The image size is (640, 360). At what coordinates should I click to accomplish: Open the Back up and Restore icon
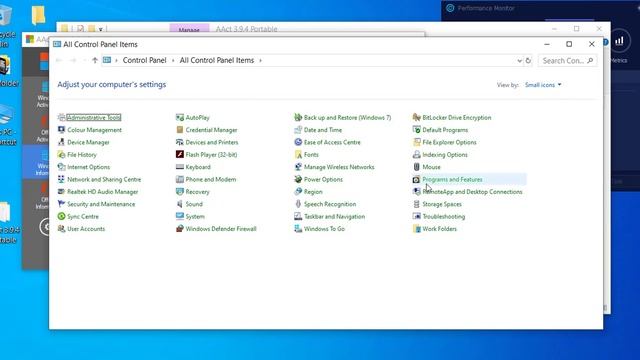298,118
